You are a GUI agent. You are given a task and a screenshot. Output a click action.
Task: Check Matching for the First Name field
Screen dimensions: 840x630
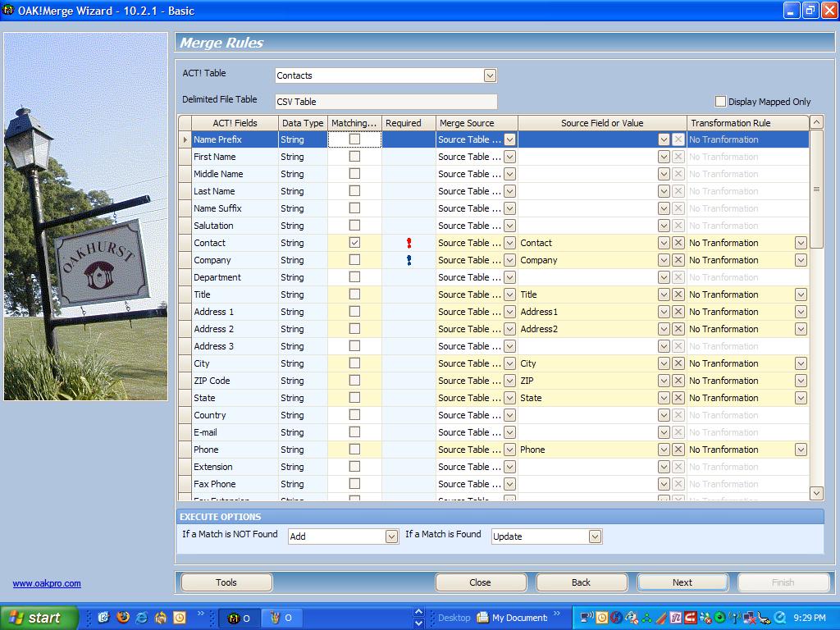click(x=354, y=157)
